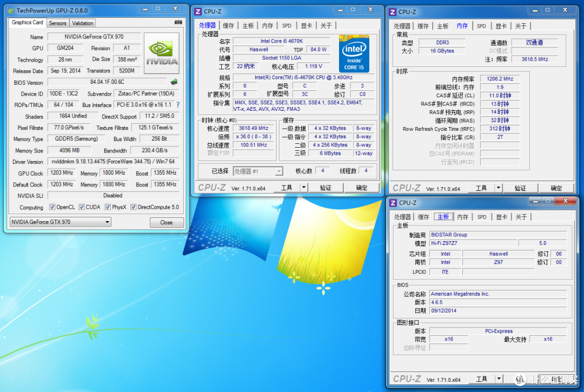Open 显卡 tab in processor CPU-Z window
The image size is (584, 392).
307,26
